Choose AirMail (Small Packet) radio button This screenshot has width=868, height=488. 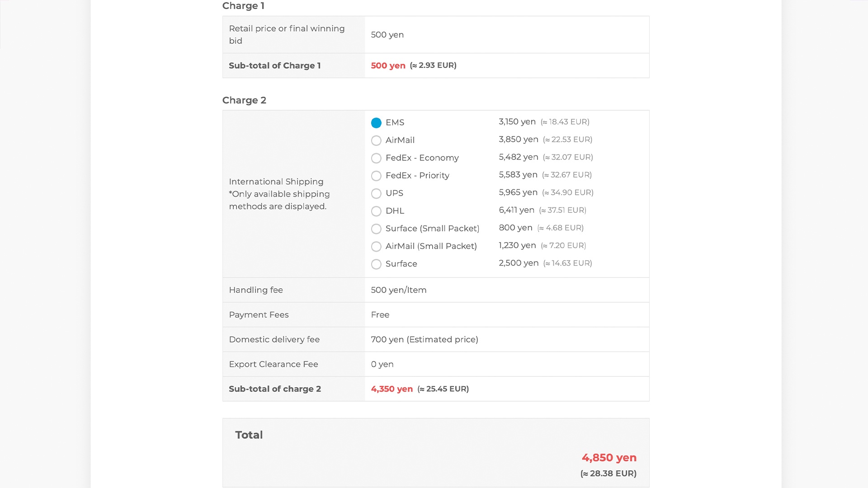(x=376, y=246)
